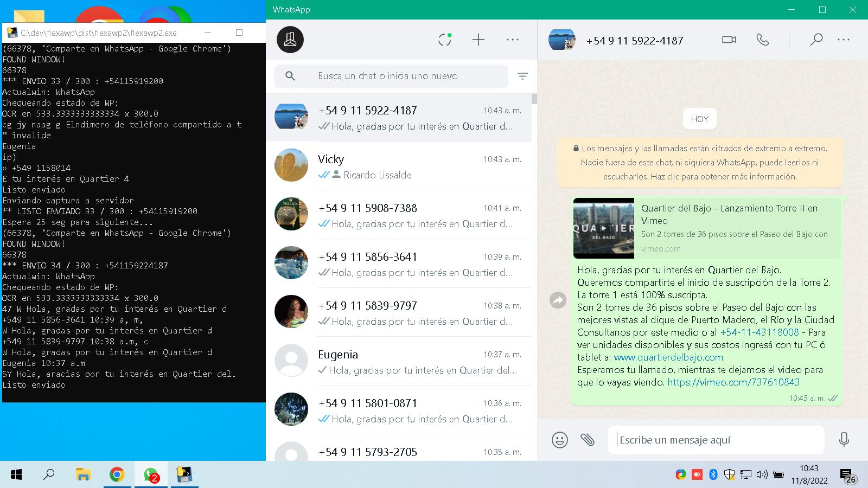Open the Vicky chat
The image size is (868, 488).
click(x=399, y=166)
